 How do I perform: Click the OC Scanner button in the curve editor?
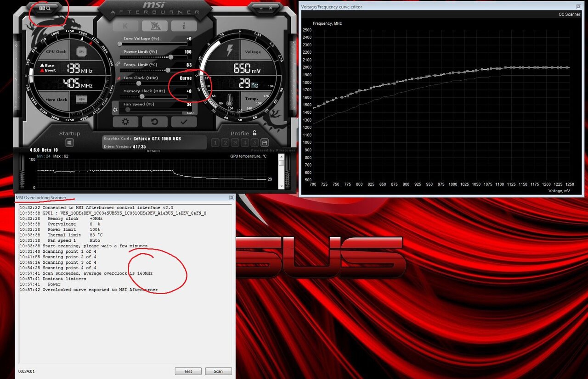569,14
